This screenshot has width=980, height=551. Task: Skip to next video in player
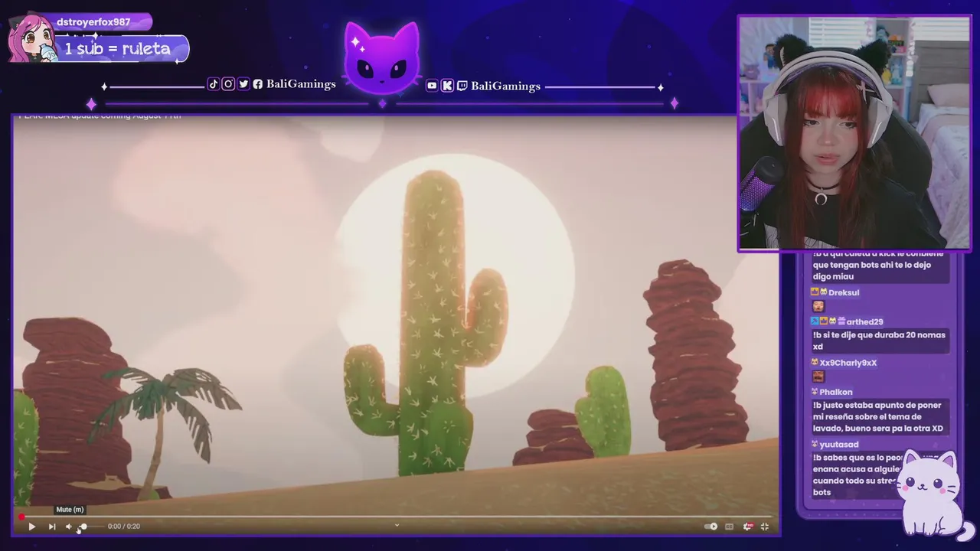point(51,527)
